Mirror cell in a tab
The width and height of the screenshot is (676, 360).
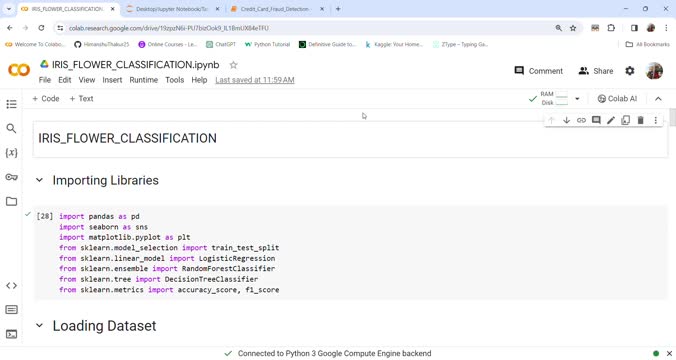point(626,120)
